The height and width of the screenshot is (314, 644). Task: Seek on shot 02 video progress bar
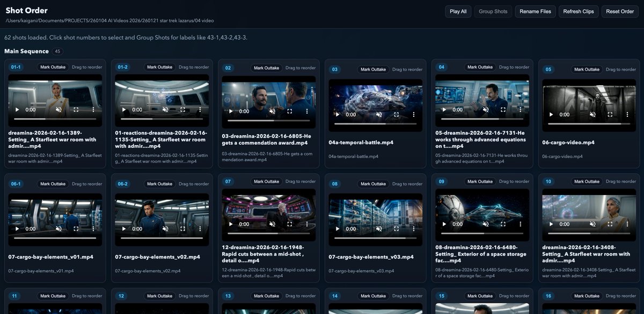point(269,121)
